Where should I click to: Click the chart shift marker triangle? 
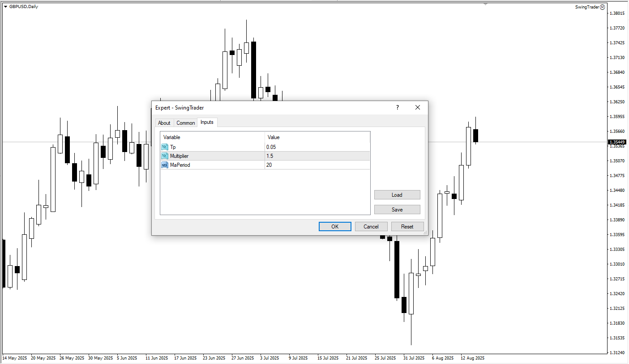pyautogui.click(x=486, y=4)
